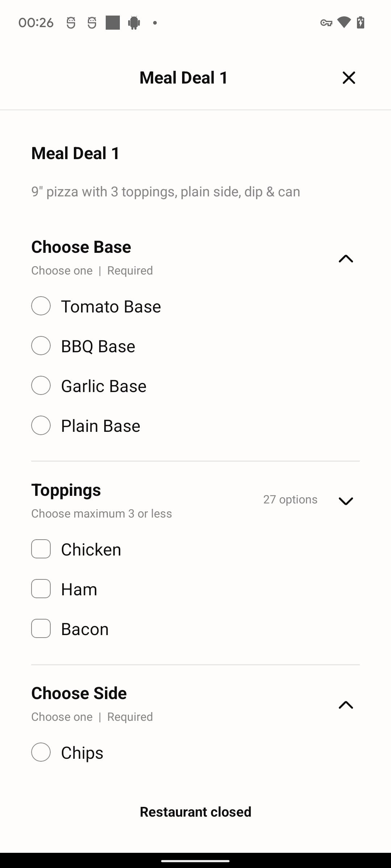Tap the first S-shaped notification icon

[71, 23]
